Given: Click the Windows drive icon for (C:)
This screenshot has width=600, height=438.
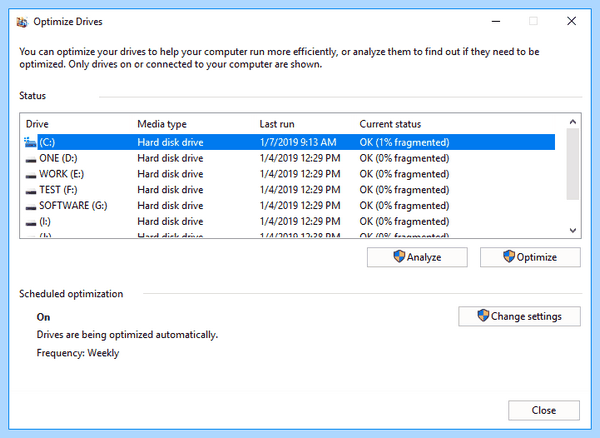Looking at the screenshot, I should (30, 142).
